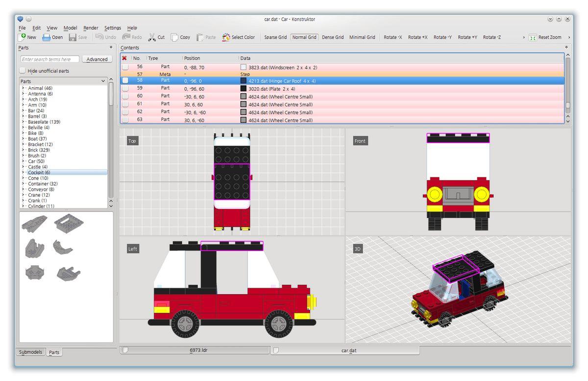Click the Paste clipboard icon

(200, 37)
